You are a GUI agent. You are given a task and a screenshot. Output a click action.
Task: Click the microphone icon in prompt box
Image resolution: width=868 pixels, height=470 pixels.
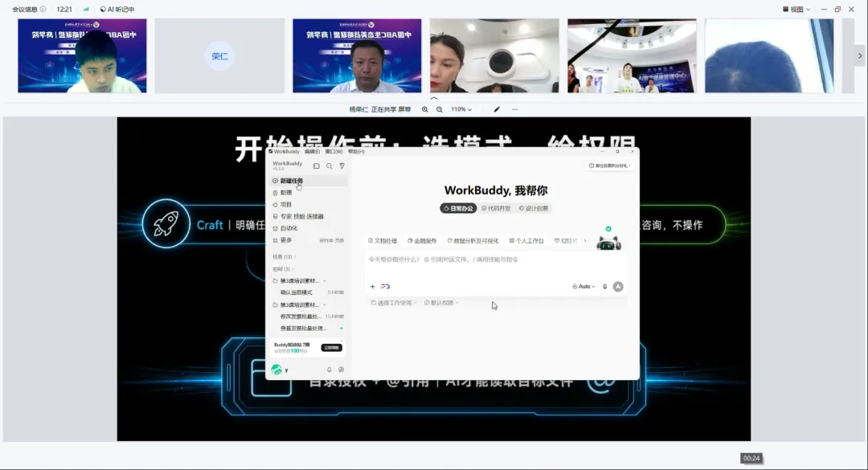605,287
